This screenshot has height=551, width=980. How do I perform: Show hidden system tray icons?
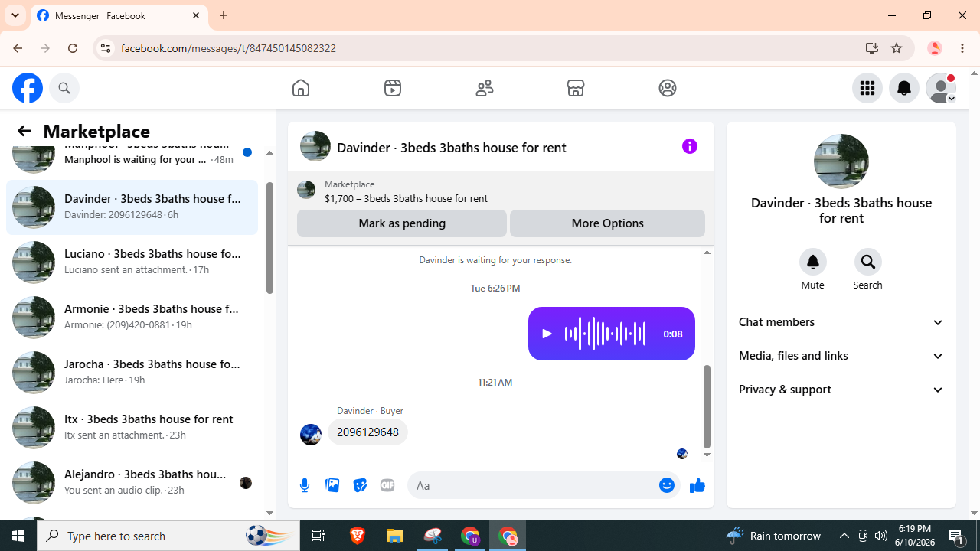tap(844, 536)
